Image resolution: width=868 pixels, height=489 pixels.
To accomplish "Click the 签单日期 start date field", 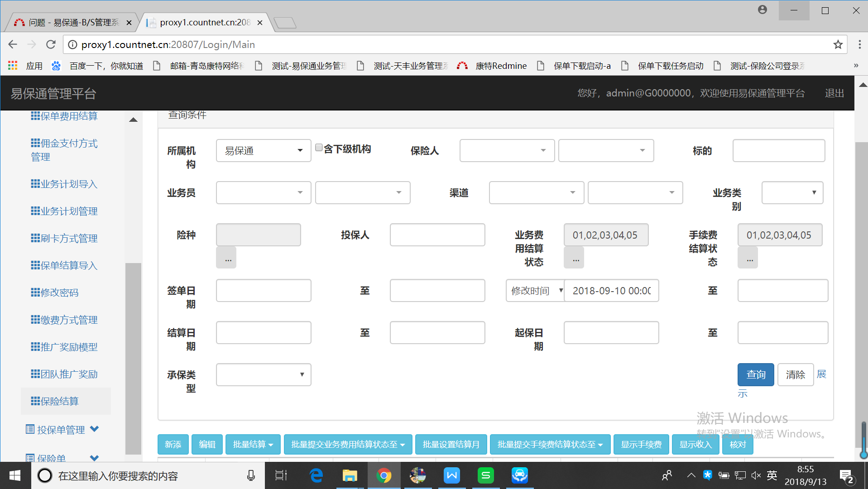I will tap(264, 291).
